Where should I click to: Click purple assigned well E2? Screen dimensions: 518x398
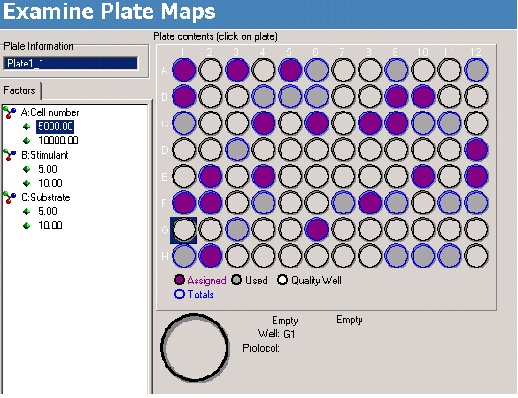210,176
